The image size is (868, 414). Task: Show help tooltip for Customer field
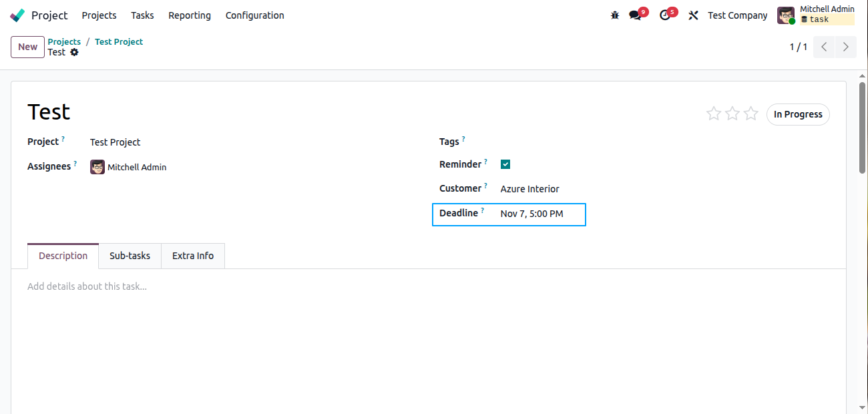click(x=485, y=186)
